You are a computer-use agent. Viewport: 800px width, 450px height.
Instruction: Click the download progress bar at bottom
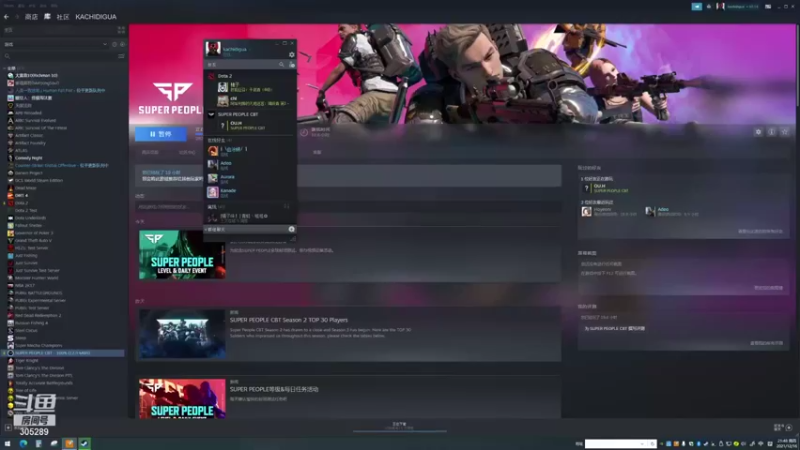point(399,431)
